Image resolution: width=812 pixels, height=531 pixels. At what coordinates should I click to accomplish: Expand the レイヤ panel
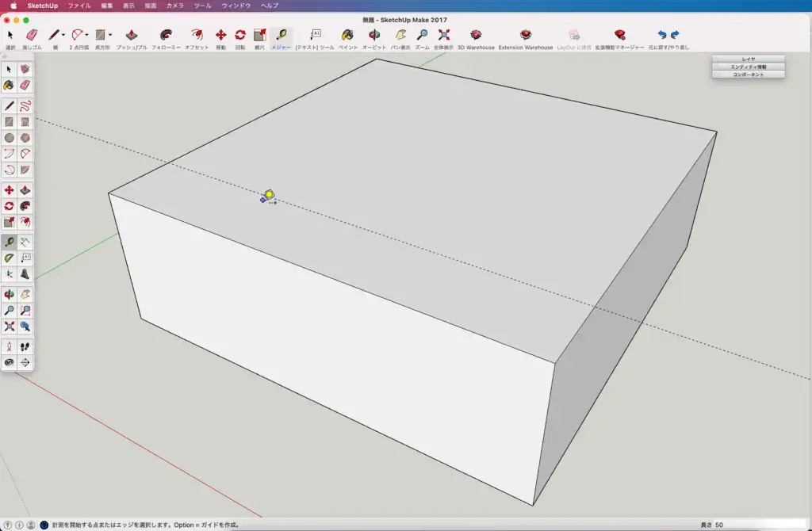coord(749,59)
